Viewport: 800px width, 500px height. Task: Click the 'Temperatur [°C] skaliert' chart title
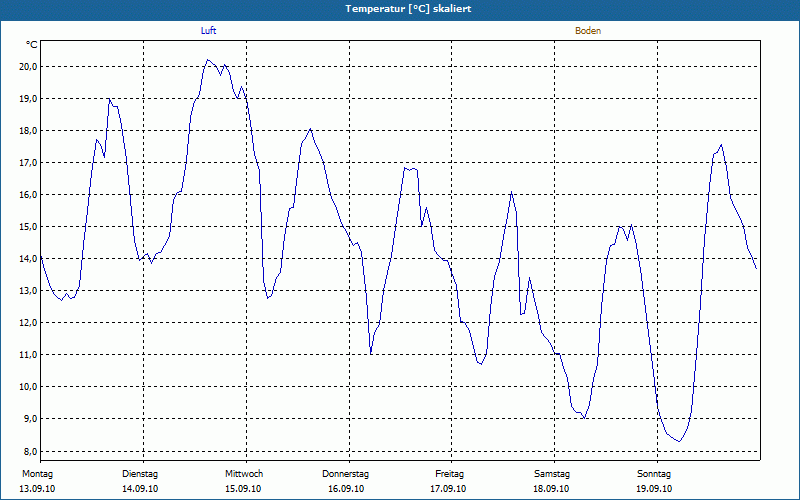[x=408, y=9]
